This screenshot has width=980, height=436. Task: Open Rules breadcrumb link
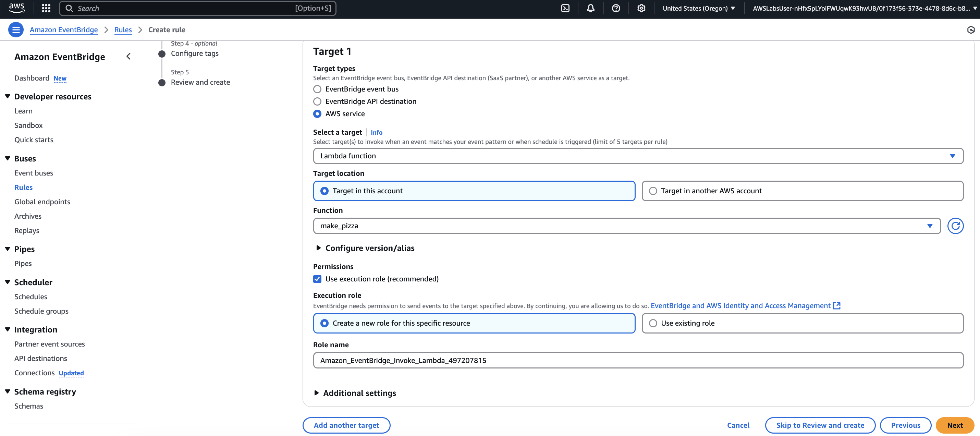(123, 30)
